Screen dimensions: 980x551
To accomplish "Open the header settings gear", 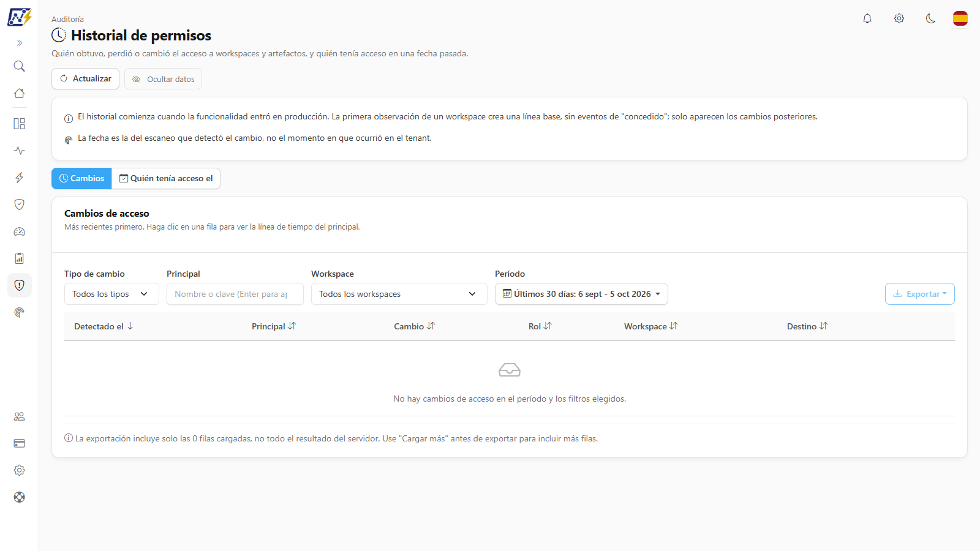I will click(899, 18).
